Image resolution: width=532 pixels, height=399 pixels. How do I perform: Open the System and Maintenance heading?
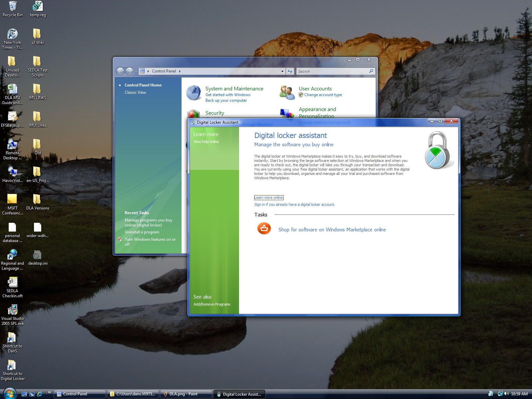pos(234,89)
